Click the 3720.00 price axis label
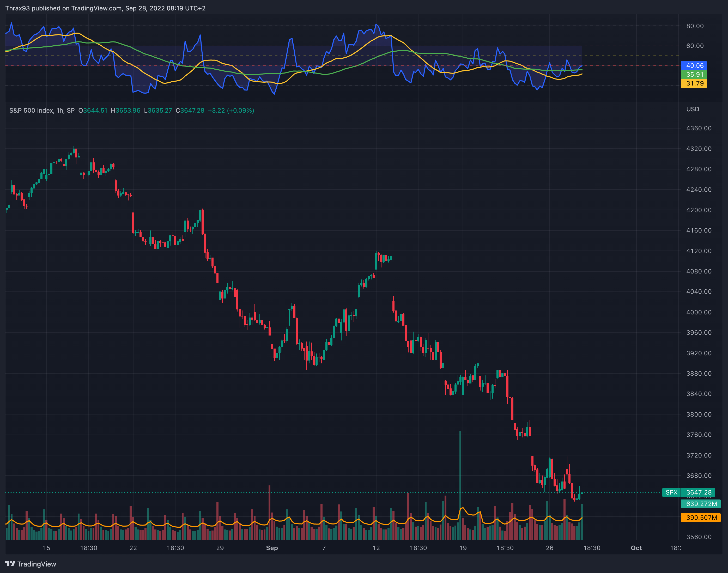Screen dimensions: 728x573 point(699,455)
